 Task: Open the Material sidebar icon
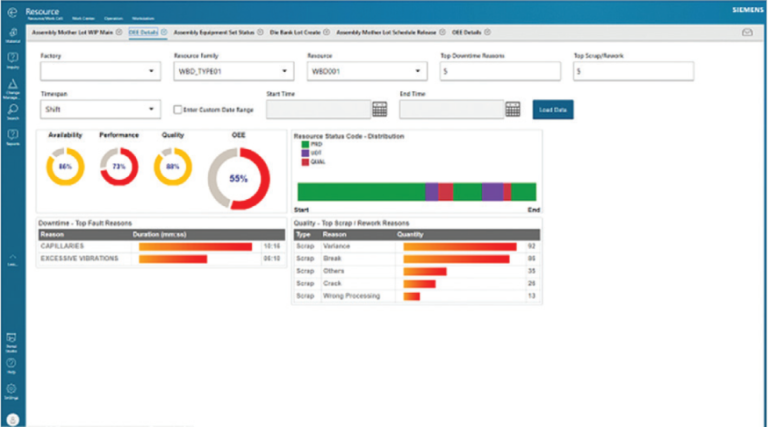pos(12,34)
